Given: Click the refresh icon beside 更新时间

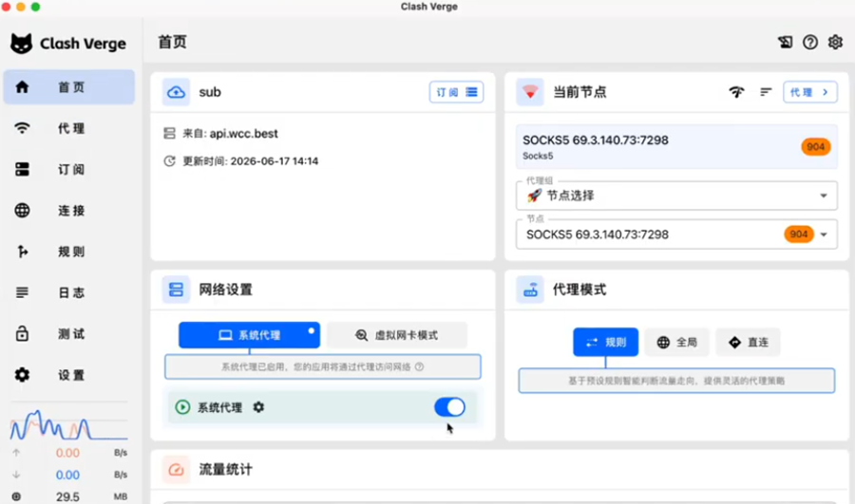Looking at the screenshot, I should click(x=170, y=161).
